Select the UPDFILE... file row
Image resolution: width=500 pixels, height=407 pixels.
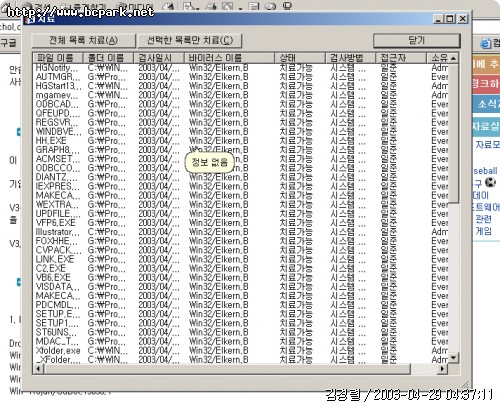pos(241,214)
